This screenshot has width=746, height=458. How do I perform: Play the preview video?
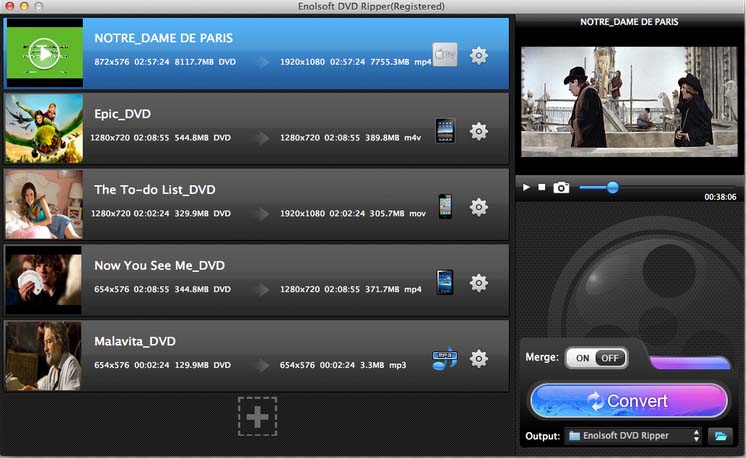click(526, 187)
